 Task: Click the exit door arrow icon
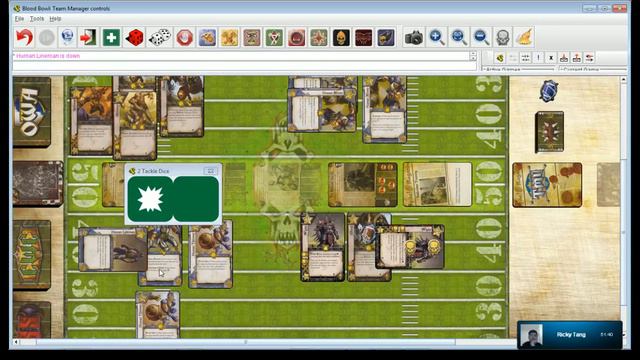(89, 38)
